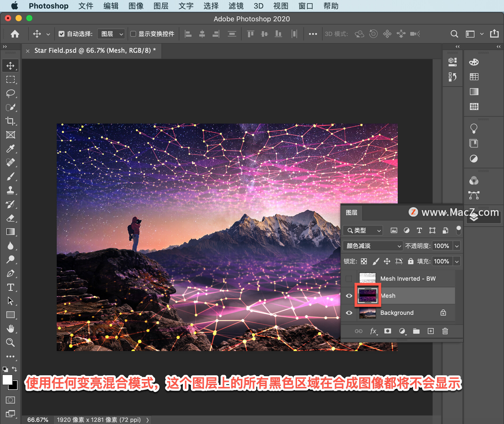
Task: Open the 颜色减淡 blend mode dropdown
Action: (372, 246)
